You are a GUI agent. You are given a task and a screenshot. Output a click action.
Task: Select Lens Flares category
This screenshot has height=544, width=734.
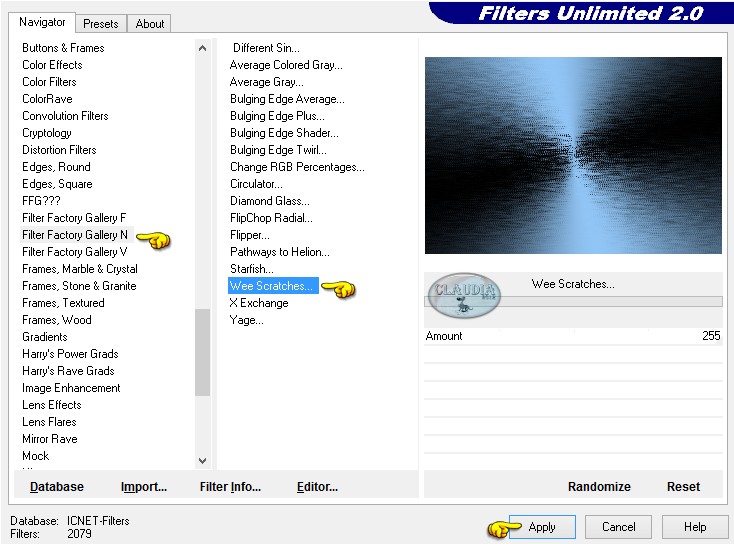(49, 422)
